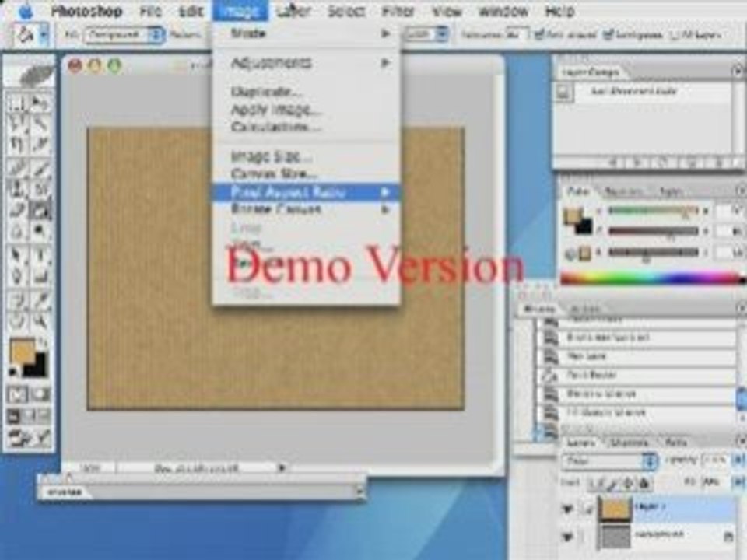Select the Eyedropper tool
Image resolution: width=747 pixels, height=560 pixels.
click(41, 300)
